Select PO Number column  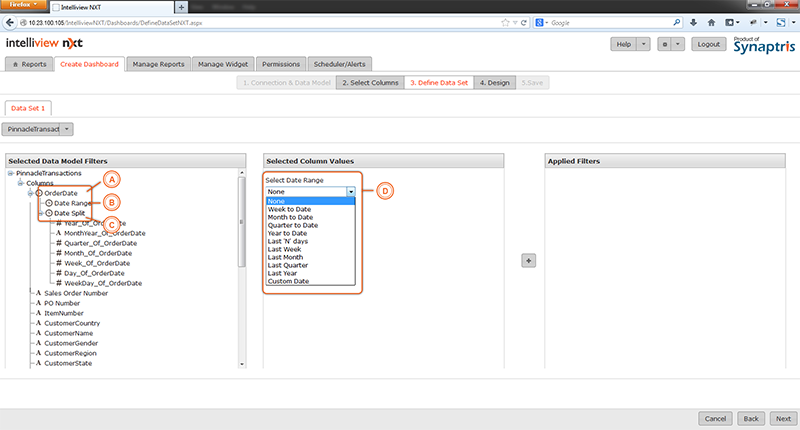click(x=62, y=303)
